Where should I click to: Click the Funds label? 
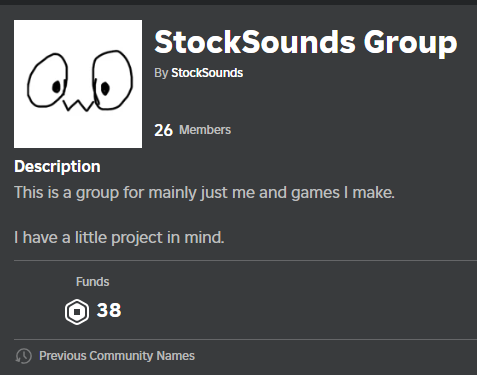[x=93, y=282]
